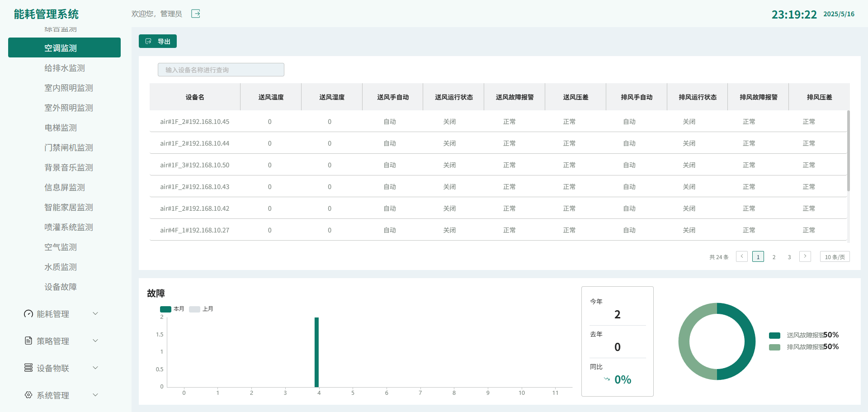The height and width of the screenshot is (412, 868).
Task: Toggle 上月 legend in fault chart
Action: pos(194,309)
